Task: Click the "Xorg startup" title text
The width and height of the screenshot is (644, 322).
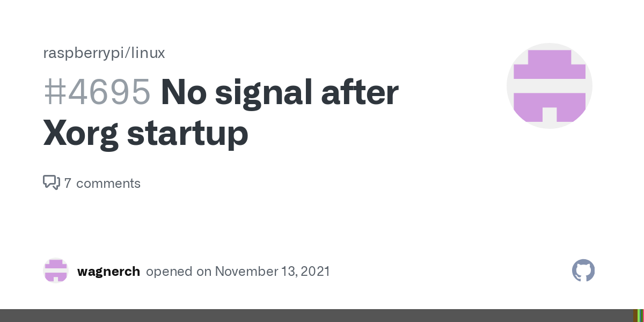Action: (145, 133)
